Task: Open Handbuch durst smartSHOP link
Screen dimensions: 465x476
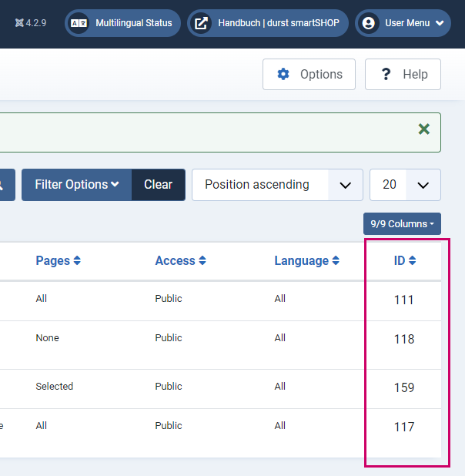Action: (x=268, y=23)
